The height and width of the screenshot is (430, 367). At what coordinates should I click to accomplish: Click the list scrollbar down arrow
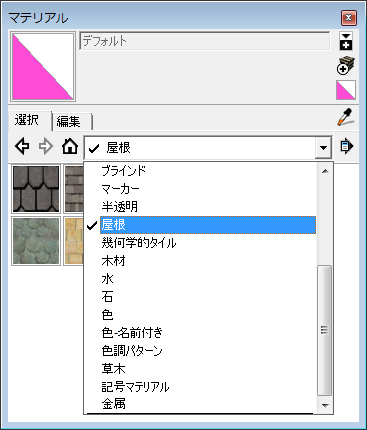pos(325,405)
